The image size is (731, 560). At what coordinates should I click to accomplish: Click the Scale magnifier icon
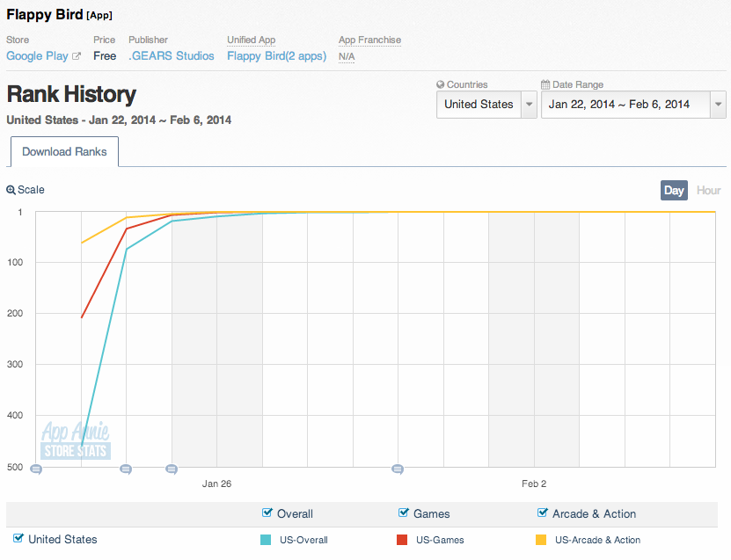pyautogui.click(x=11, y=190)
